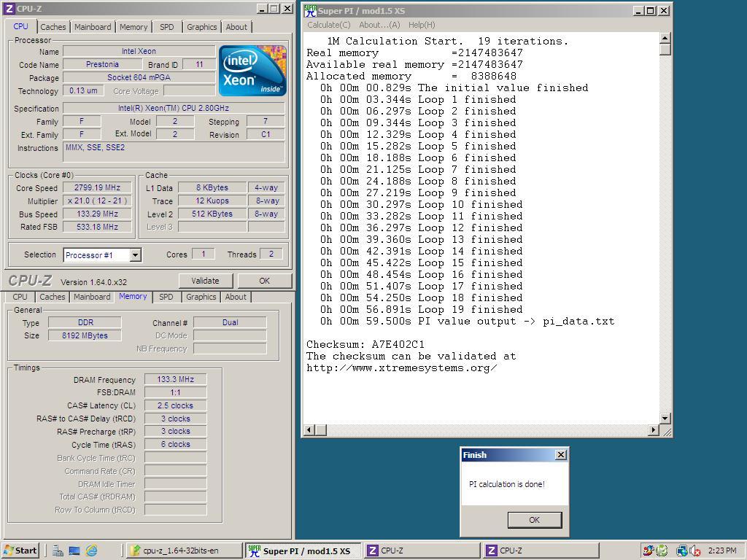Switch to Super PI / mod1.5 XS taskbar button
Image resolution: width=747 pixels, height=560 pixels.
click(303, 551)
